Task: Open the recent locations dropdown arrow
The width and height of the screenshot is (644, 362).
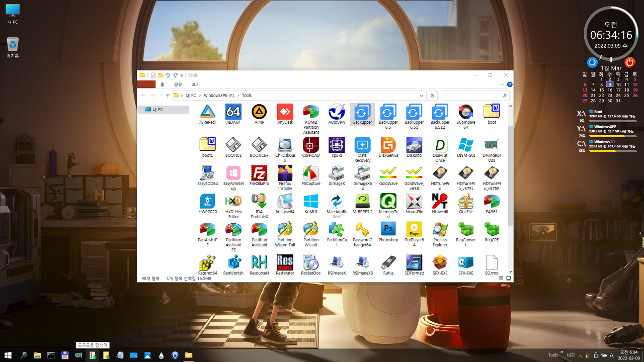Action: click(x=161, y=96)
